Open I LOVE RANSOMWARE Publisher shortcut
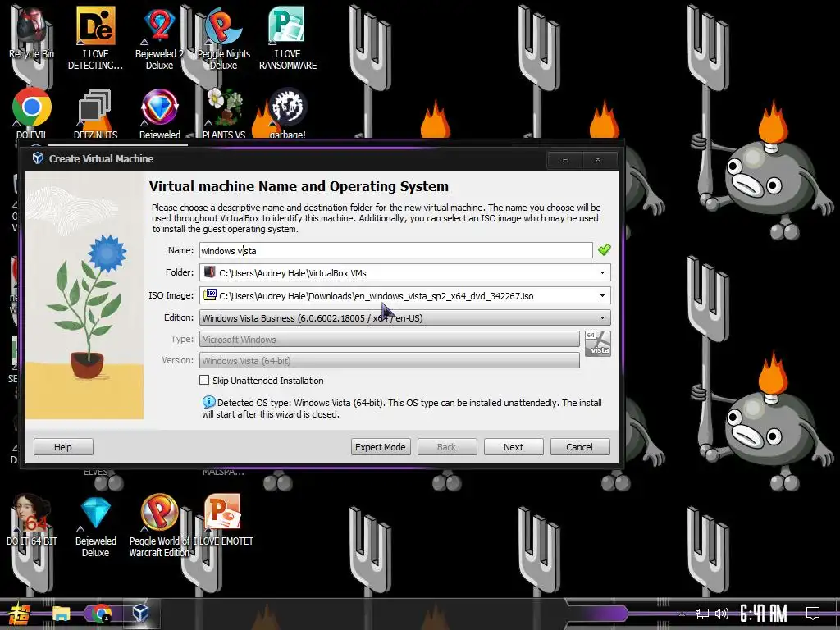 288,38
